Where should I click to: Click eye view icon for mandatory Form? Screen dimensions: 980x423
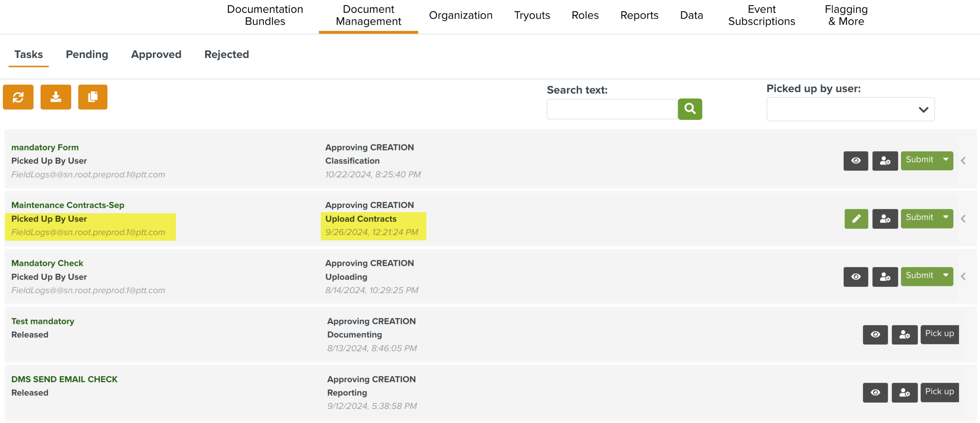856,161
